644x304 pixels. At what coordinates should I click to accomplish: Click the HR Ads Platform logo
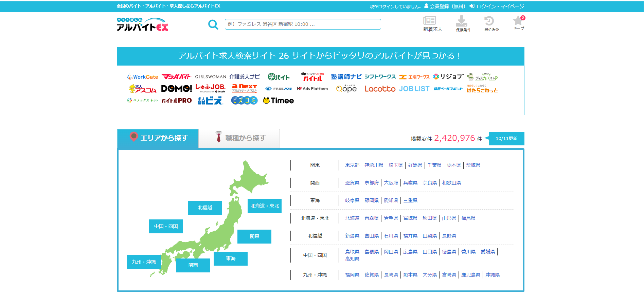(312, 89)
